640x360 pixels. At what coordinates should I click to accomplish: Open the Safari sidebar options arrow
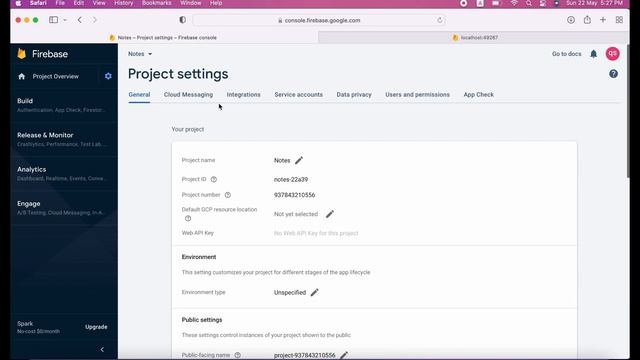tap(65, 20)
